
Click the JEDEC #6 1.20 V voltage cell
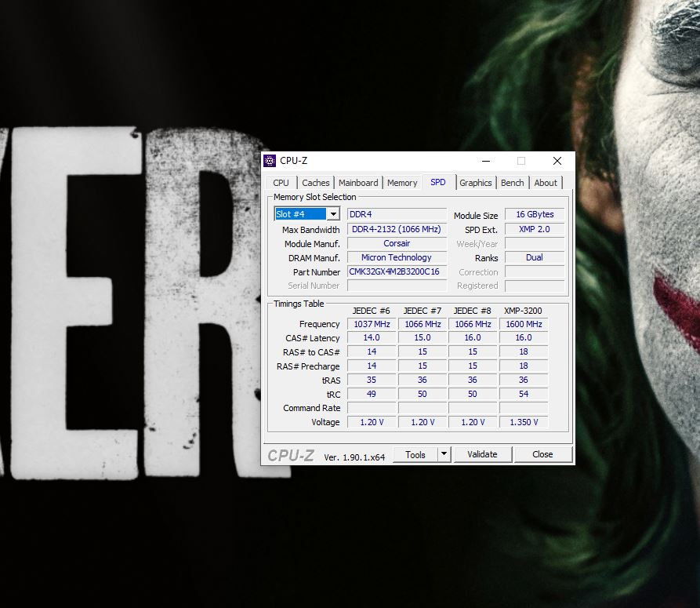372,422
